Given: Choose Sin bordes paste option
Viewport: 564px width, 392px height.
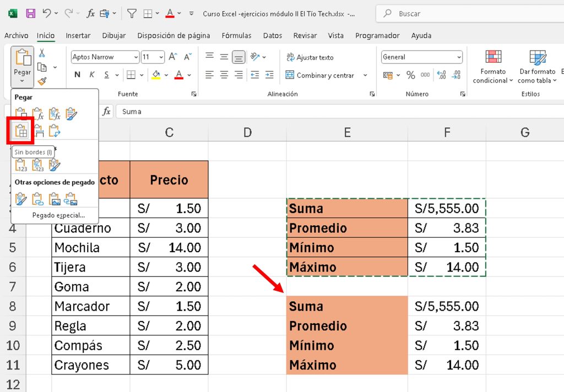Looking at the screenshot, I should click(x=21, y=131).
